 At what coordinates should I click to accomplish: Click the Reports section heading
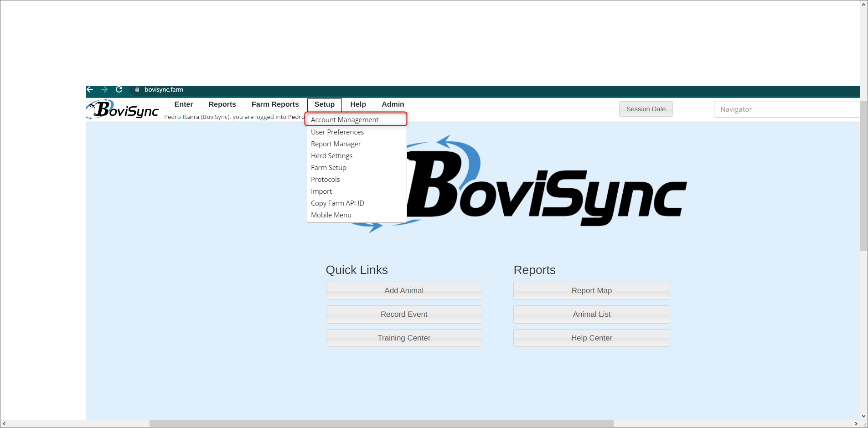tap(535, 270)
